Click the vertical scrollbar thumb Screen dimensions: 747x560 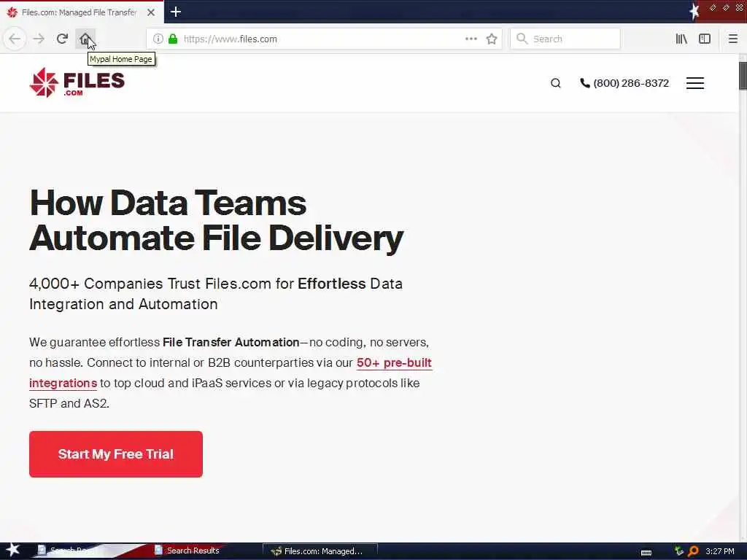(743, 76)
